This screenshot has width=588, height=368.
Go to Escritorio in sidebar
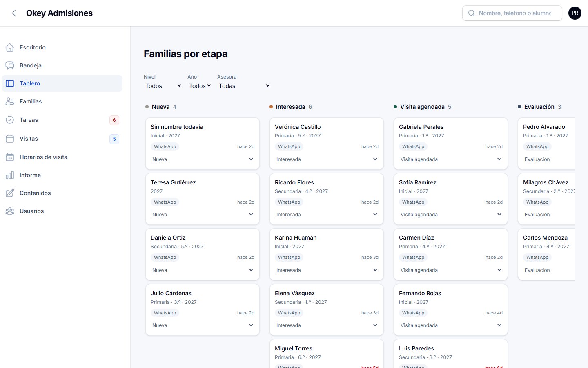click(x=62, y=47)
